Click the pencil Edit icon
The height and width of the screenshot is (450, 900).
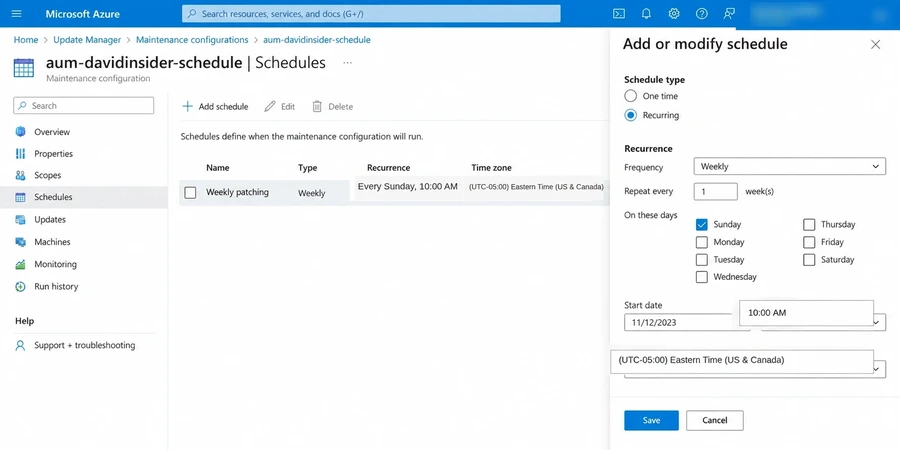coord(270,106)
